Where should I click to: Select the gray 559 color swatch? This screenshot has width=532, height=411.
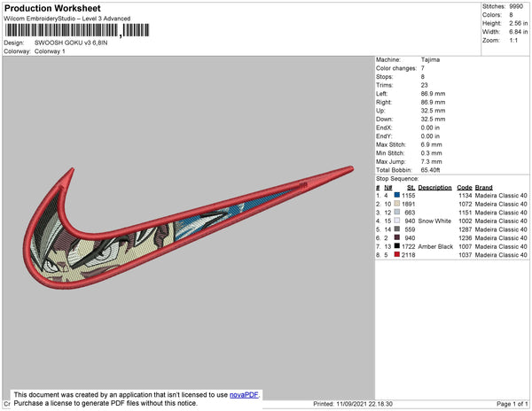point(397,229)
